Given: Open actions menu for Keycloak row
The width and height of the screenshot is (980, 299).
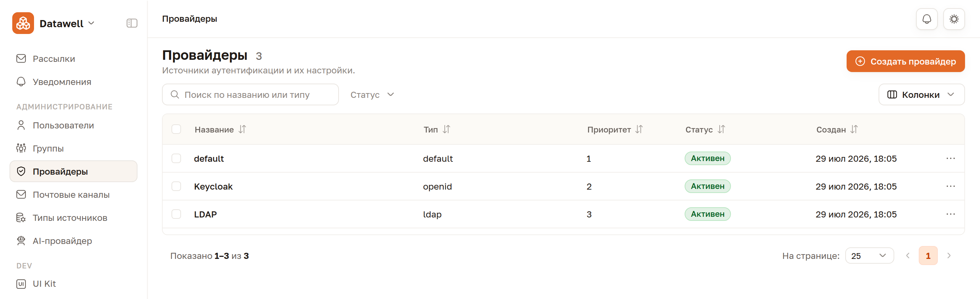Looking at the screenshot, I should (950, 186).
